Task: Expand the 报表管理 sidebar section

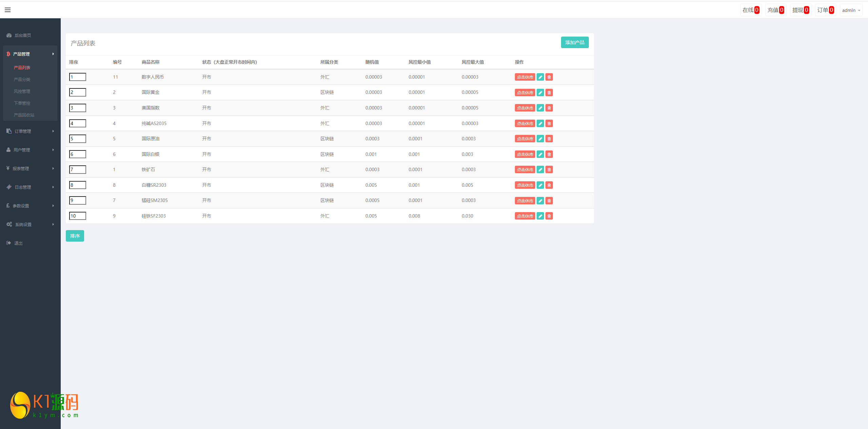Action: pos(30,168)
